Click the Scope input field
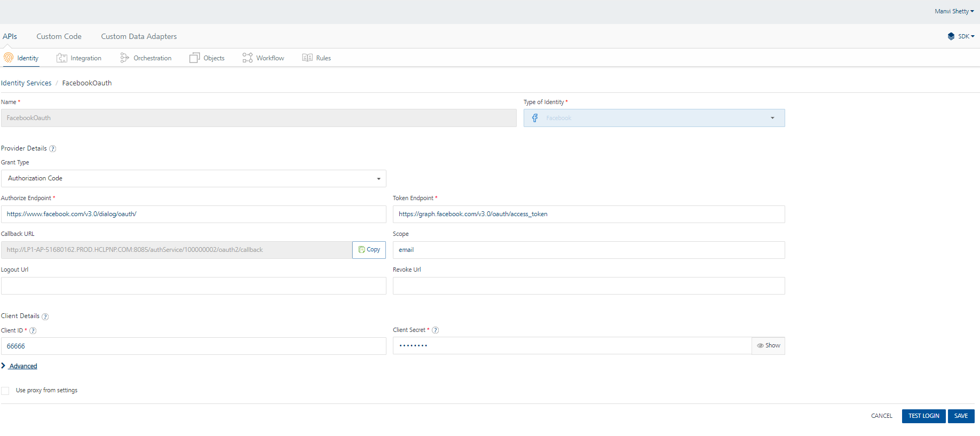The height and width of the screenshot is (436, 980). pyautogui.click(x=588, y=250)
